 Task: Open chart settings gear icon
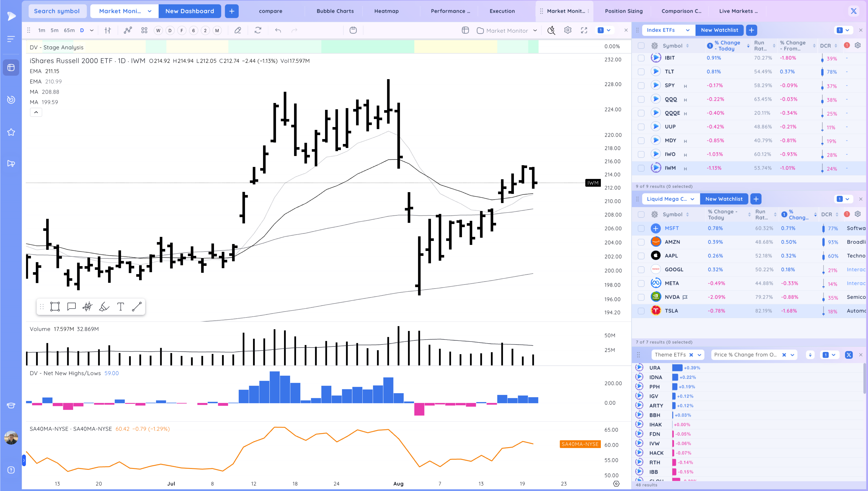click(568, 30)
